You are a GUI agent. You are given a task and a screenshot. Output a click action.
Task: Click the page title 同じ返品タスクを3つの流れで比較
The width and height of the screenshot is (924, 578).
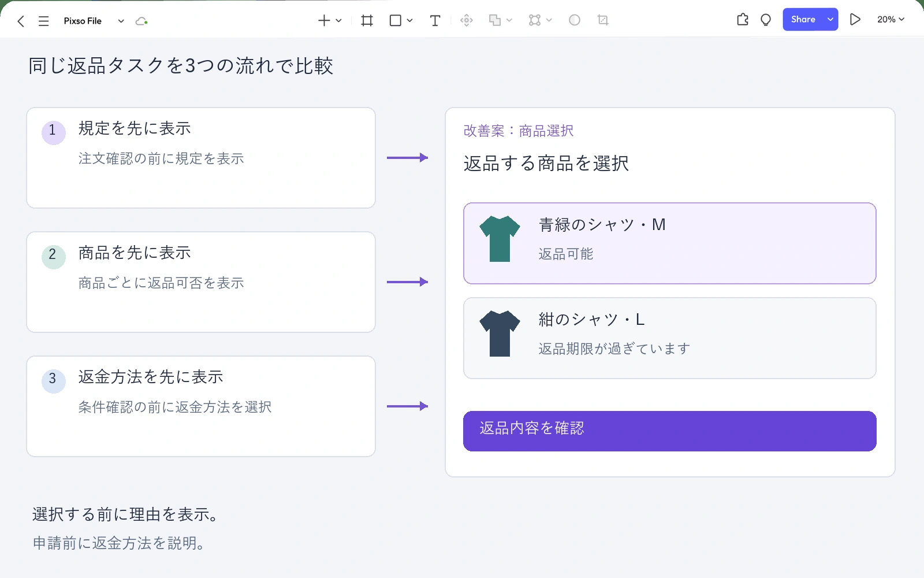point(181,66)
